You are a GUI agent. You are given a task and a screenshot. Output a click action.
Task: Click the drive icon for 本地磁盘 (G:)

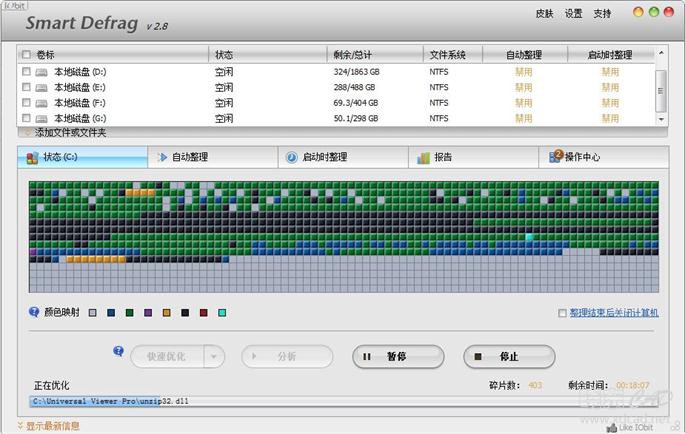42,118
